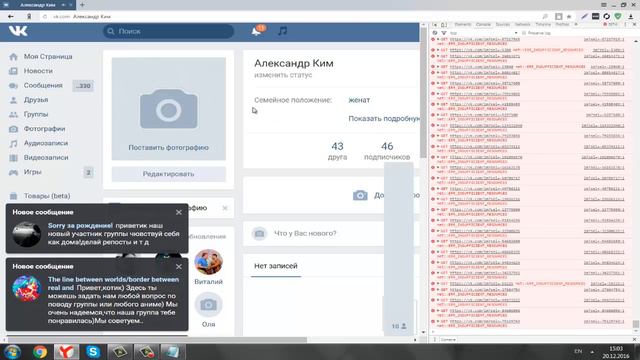Select the DevTools Profiles tab

[562, 24]
